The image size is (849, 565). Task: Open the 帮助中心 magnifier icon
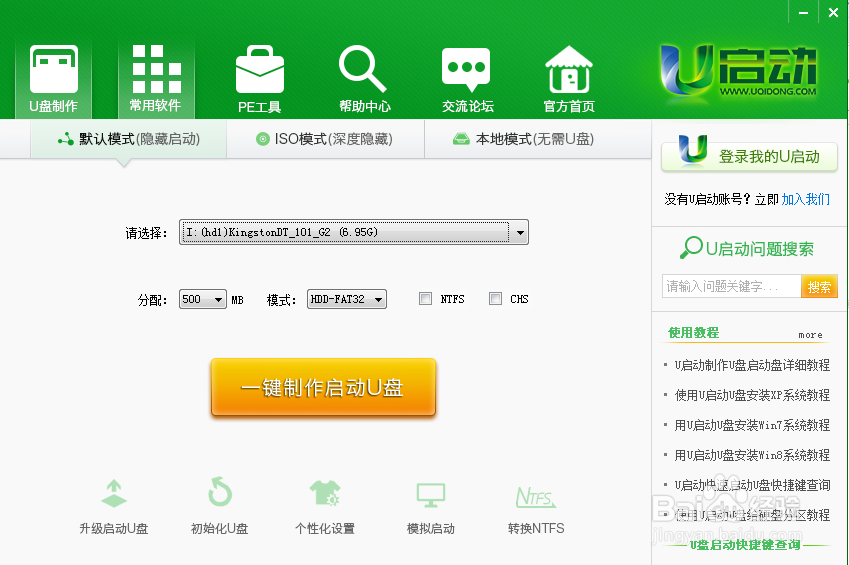(x=362, y=69)
